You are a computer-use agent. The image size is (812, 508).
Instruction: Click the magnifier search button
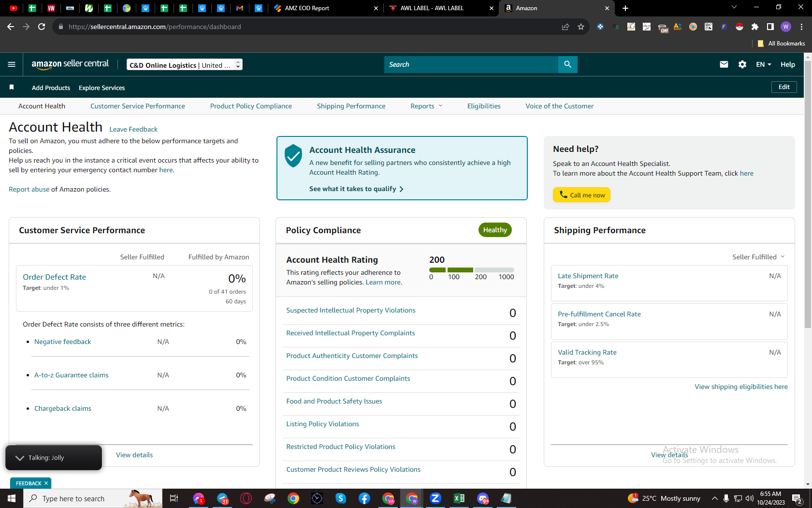(567, 64)
